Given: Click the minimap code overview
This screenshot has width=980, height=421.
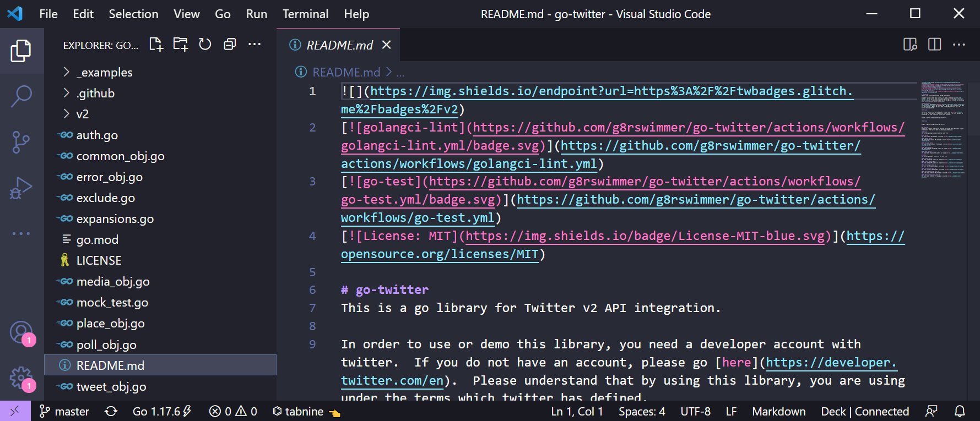Looking at the screenshot, I should point(943,130).
